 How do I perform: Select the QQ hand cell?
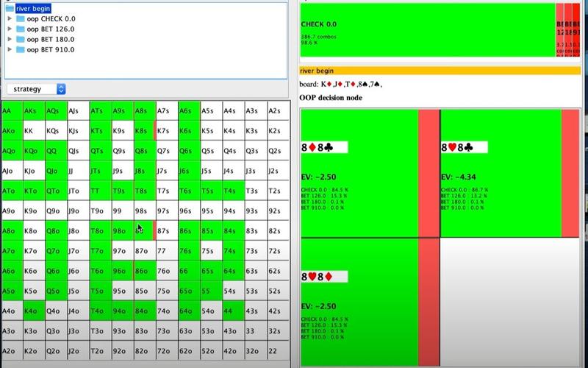[x=57, y=151]
